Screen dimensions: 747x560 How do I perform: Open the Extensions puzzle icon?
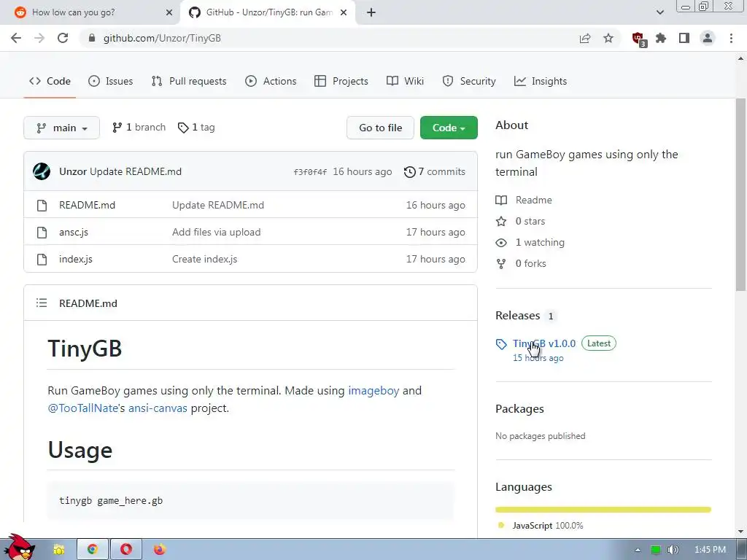point(661,38)
